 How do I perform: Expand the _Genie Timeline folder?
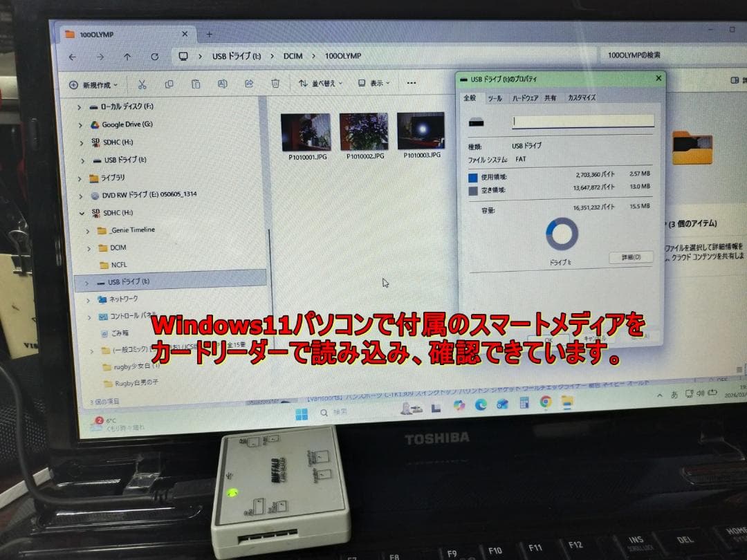(88, 230)
